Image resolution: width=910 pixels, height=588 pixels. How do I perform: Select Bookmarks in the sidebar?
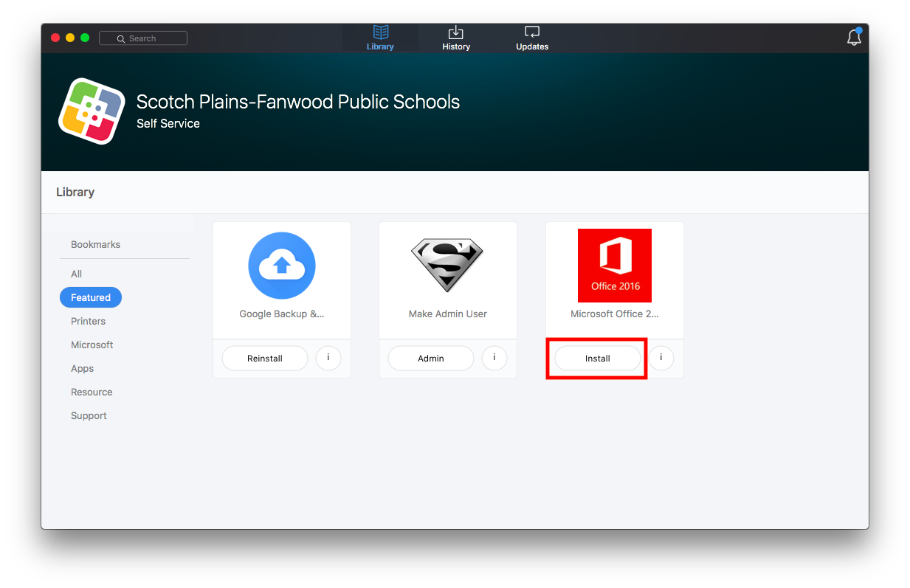[x=95, y=244]
